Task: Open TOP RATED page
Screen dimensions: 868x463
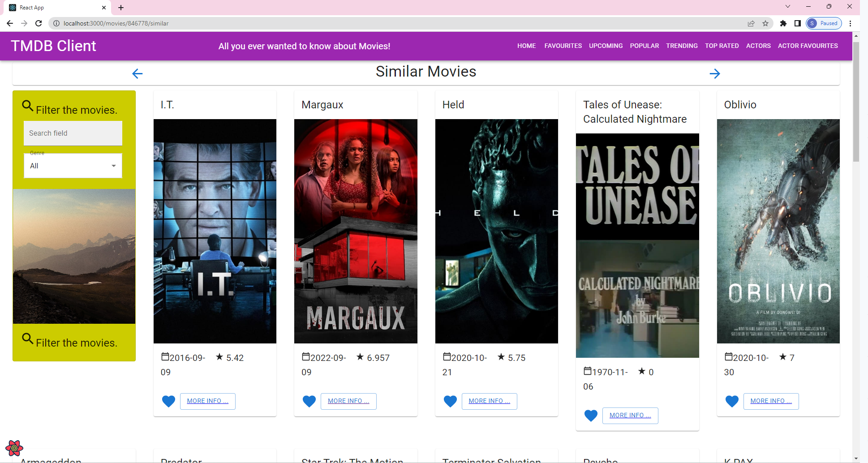Action: tap(722, 46)
